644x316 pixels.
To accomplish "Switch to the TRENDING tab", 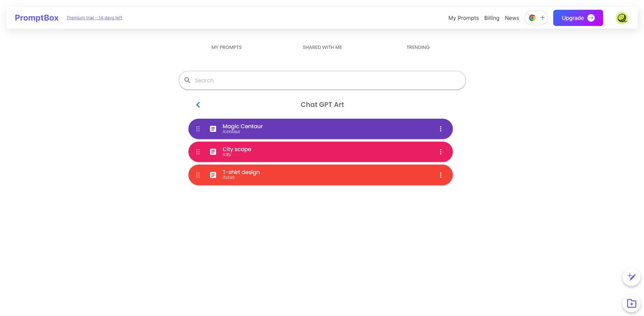I will pyautogui.click(x=418, y=47).
